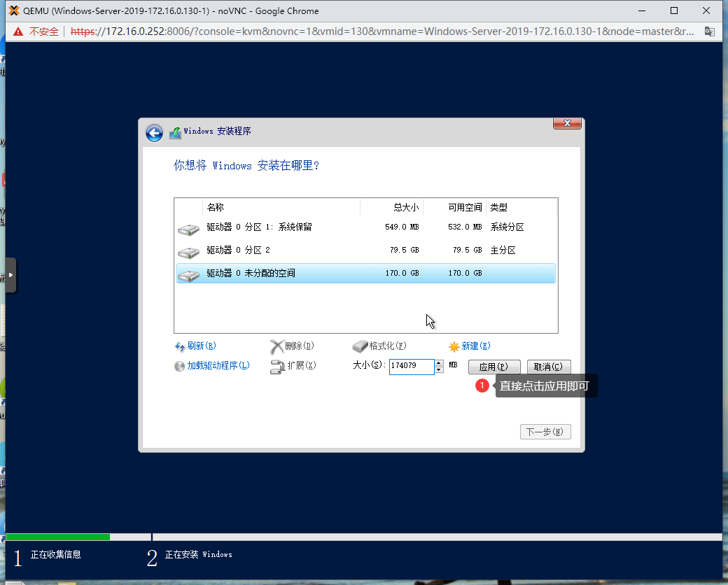
Task: Select 驱动器 0 未分配的空间 row
Action: (366, 273)
